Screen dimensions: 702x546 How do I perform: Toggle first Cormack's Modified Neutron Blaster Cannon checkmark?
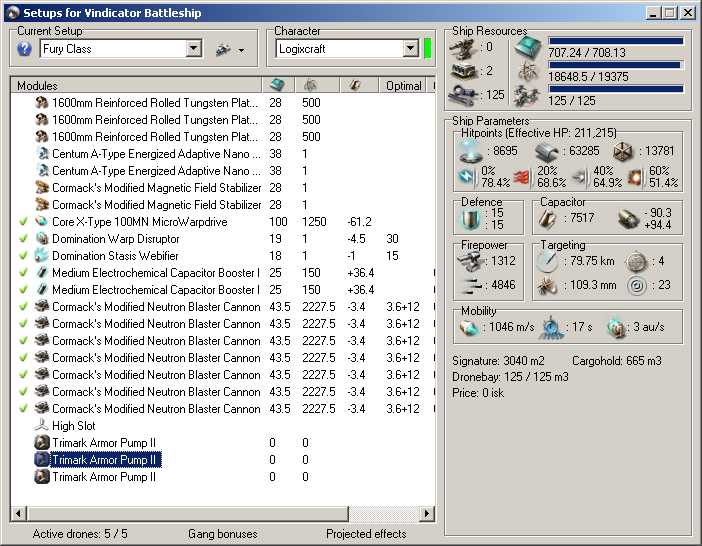[24, 307]
